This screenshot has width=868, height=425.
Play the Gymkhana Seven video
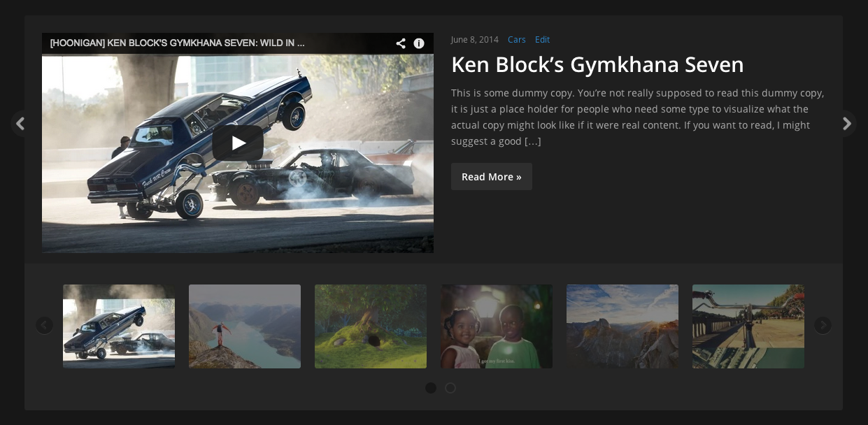pyautogui.click(x=238, y=143)
